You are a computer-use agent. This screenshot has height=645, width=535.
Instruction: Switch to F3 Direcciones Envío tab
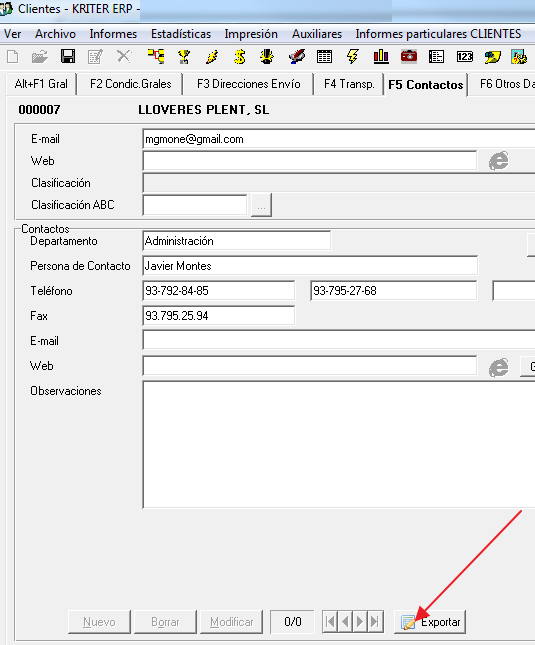click(248, 84)
